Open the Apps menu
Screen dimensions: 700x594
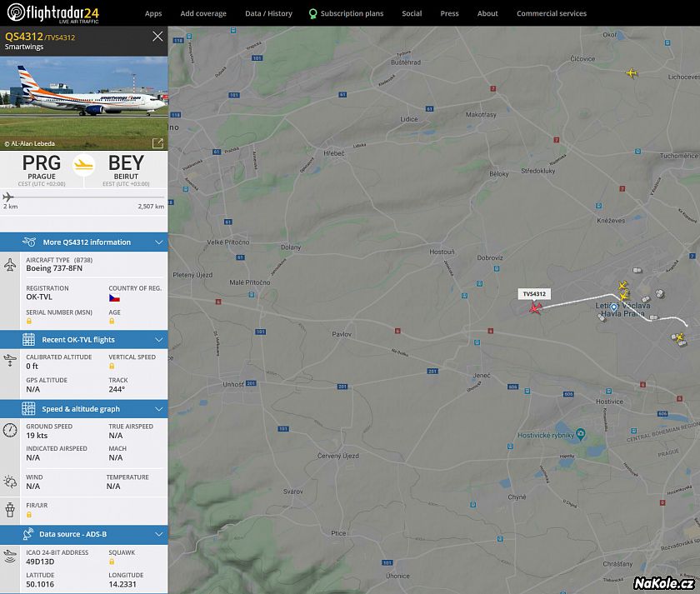pyautogui.click(x=153, y=13)
